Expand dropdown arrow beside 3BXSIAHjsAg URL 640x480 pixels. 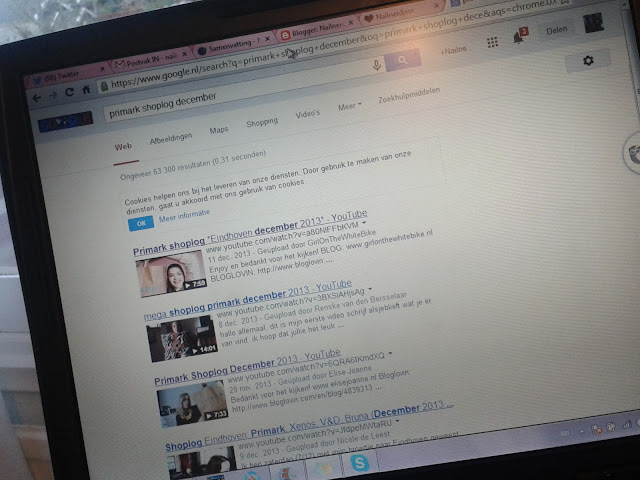370,289
